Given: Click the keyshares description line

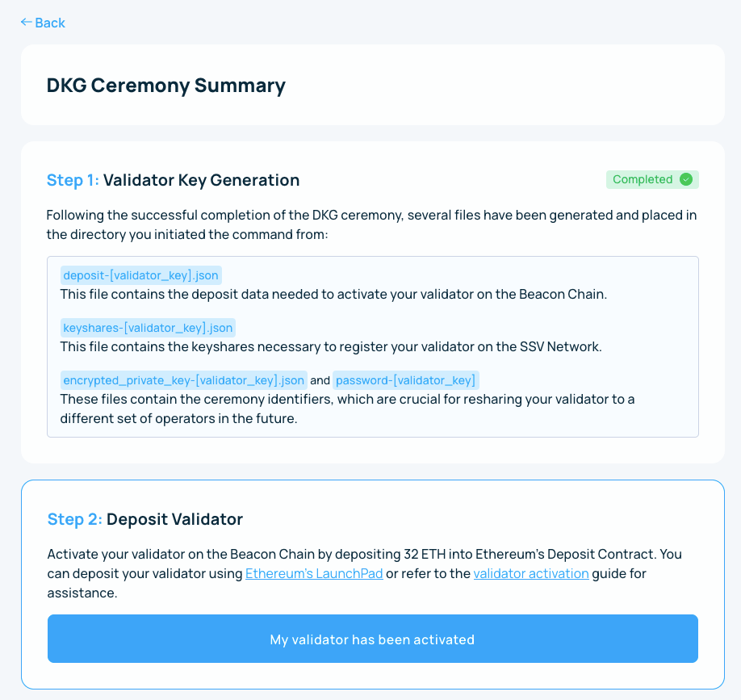Looking at the screenshot, I should click(x=331, y=346).
